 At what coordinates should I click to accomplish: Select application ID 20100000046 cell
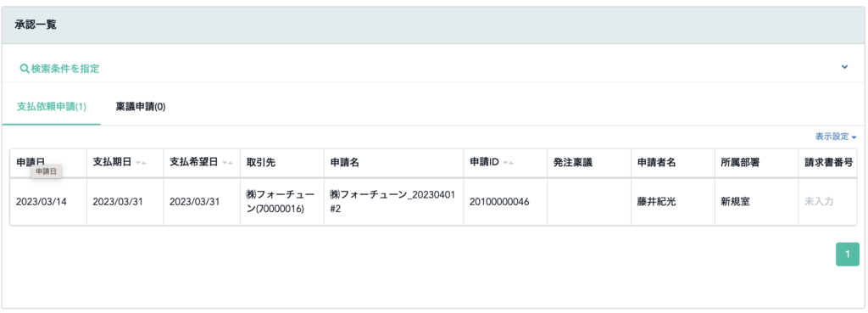click(x=499, y=202)
